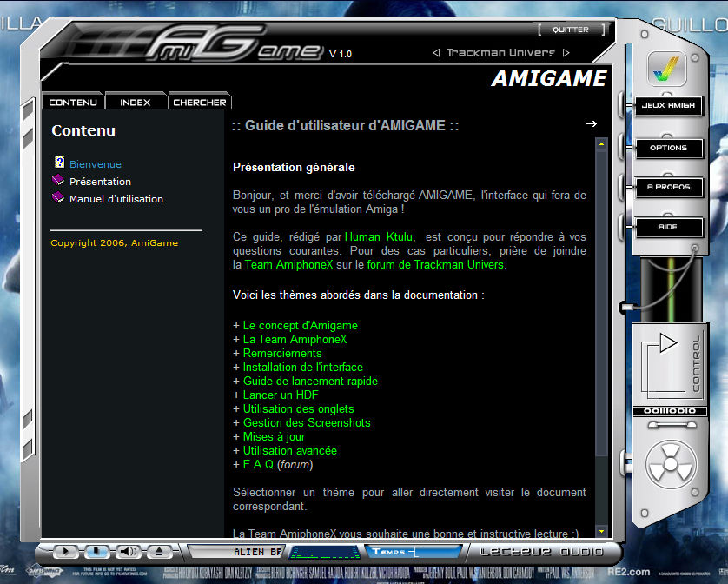Image resolution: width=728 pixels, height=584 pixels.
Task: Open the La Team AmiphoneX topic
Action: pos(295,340)
